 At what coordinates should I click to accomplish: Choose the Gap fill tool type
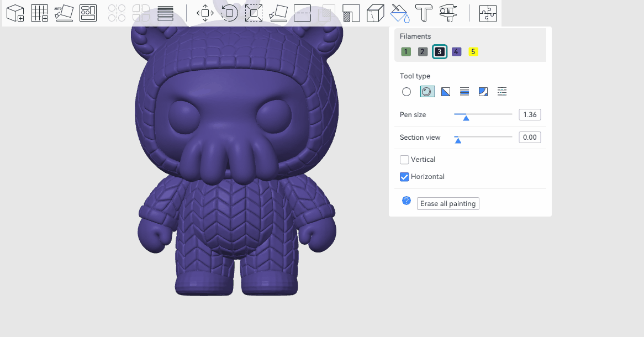[x=502, y=92]
